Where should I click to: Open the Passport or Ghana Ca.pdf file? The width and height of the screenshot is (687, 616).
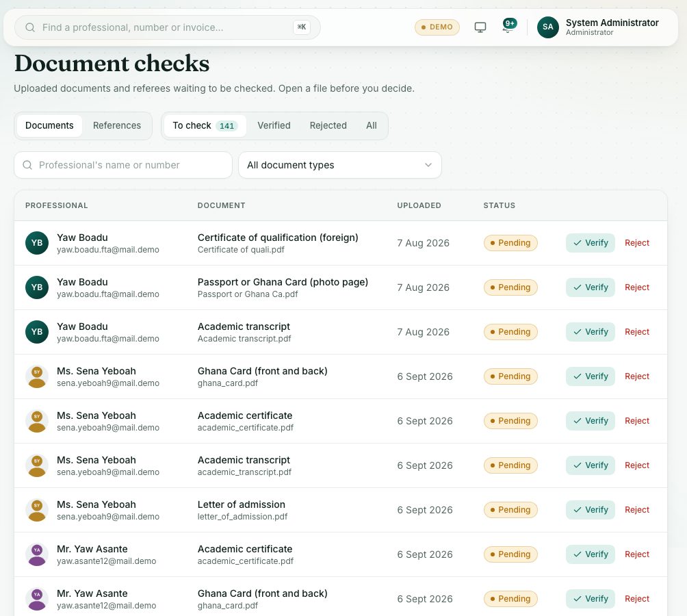248,294
